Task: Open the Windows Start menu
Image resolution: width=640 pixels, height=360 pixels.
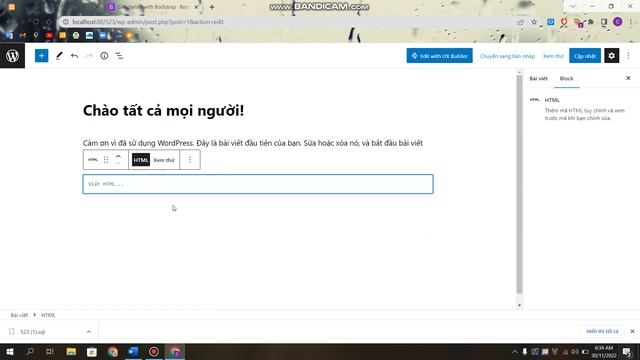Action: point(10,351)
